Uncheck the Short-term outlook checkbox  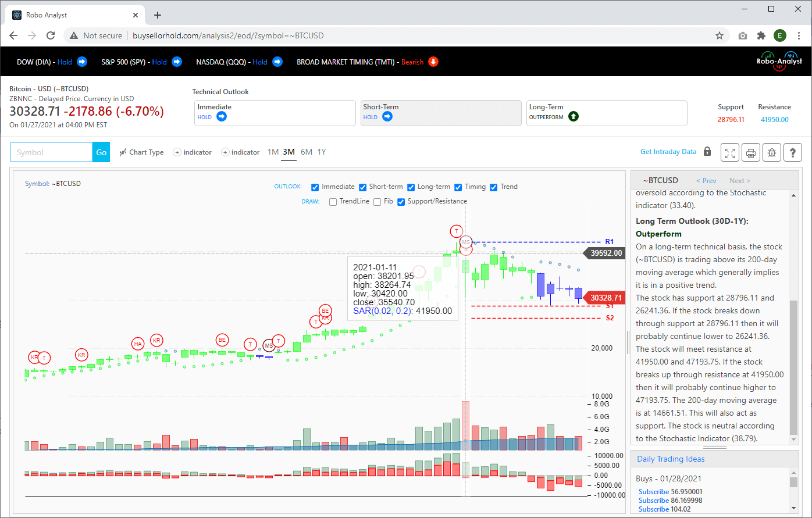[362, 187]
